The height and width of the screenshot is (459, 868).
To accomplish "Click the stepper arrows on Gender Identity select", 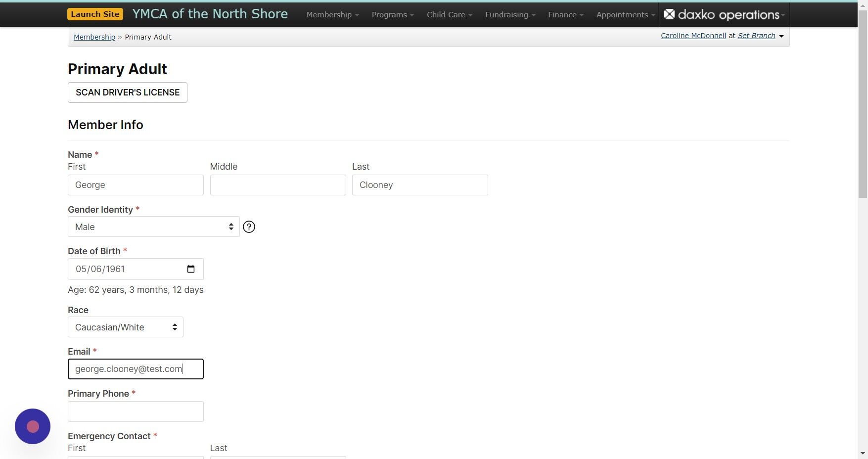I will (230, 227).
